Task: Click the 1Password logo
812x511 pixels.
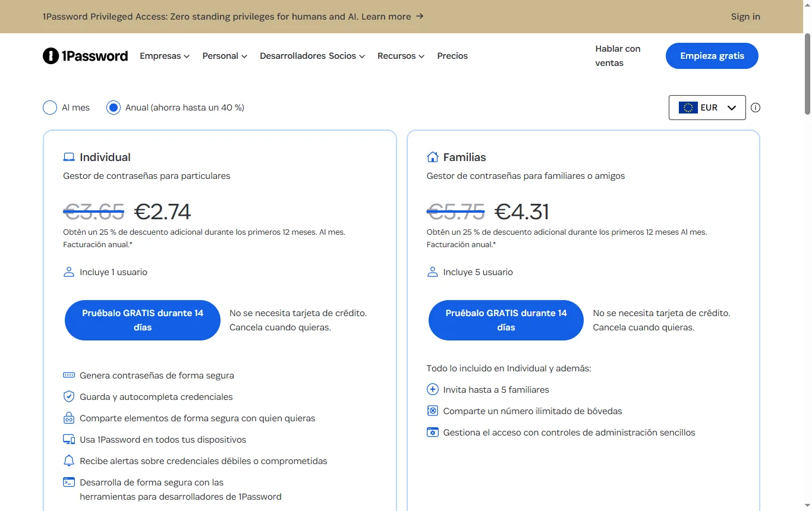Action: tap(85, 56)
